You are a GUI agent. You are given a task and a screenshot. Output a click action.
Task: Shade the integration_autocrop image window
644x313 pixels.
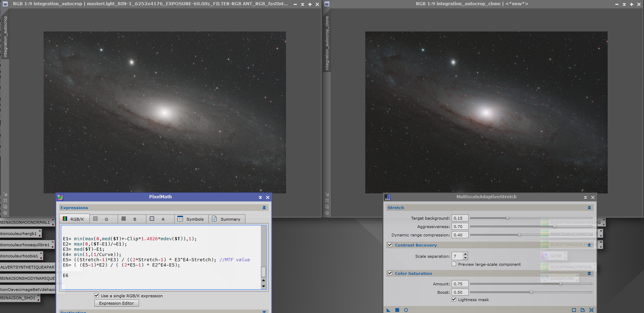click(302, 4)
